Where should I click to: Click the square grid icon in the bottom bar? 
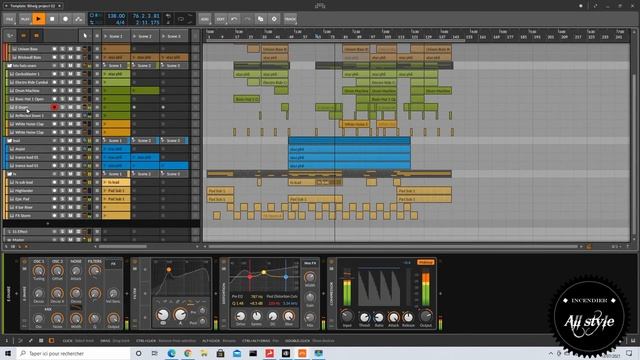pyautogui.click(x=41, y=340)
